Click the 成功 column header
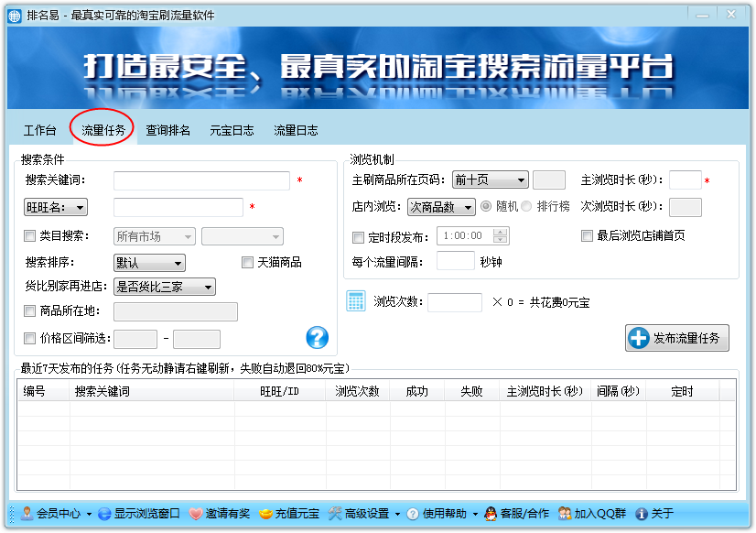 pyautogui.click(x=417, y=391)
